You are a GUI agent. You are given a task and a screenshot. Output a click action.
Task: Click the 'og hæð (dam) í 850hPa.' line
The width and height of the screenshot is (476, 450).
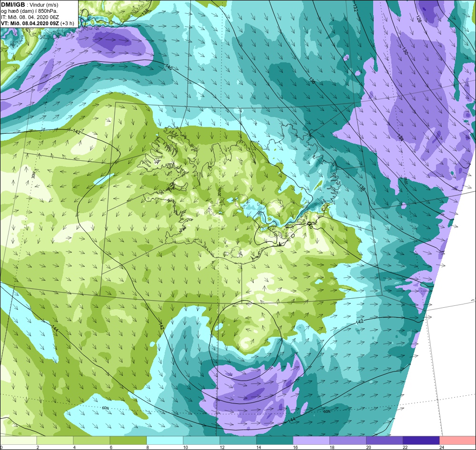(x=30, y=11)
